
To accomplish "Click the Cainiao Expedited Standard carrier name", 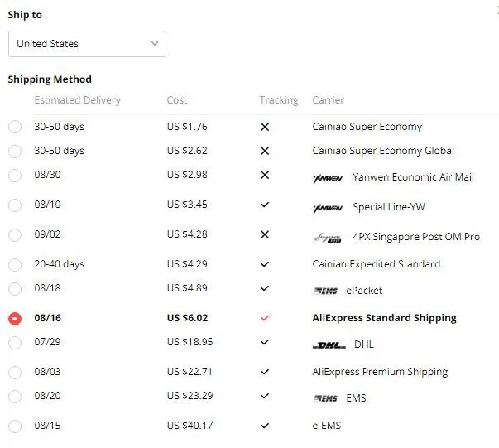I will [x=376, y=264].
